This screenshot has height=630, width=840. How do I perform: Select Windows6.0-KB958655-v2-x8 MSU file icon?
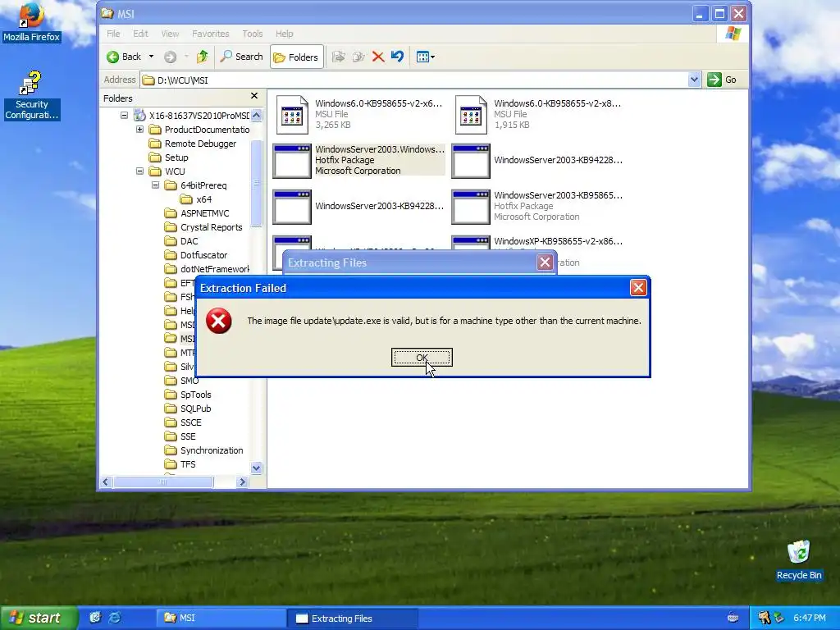[471, 114]
